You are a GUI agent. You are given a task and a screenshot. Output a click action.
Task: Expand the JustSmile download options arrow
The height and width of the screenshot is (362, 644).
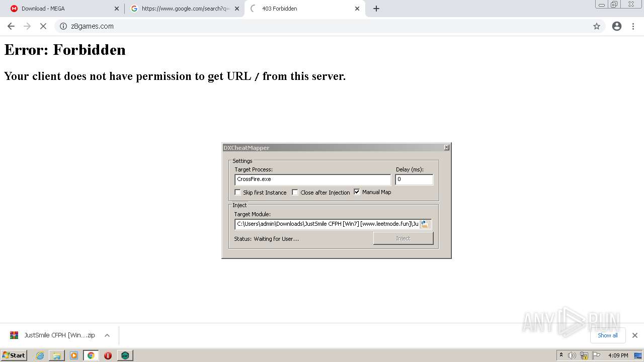(x=107, y=335)
